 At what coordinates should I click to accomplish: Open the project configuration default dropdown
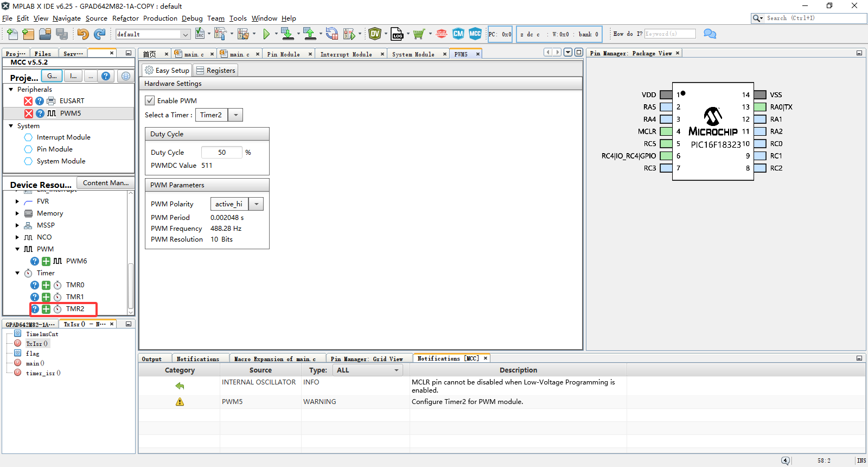click(x=152, y=34)
